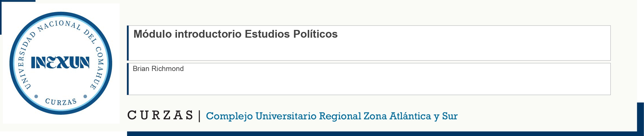Click the dark blue vertical bar at bottom right
644x136 pixels.
click(640, 118)
